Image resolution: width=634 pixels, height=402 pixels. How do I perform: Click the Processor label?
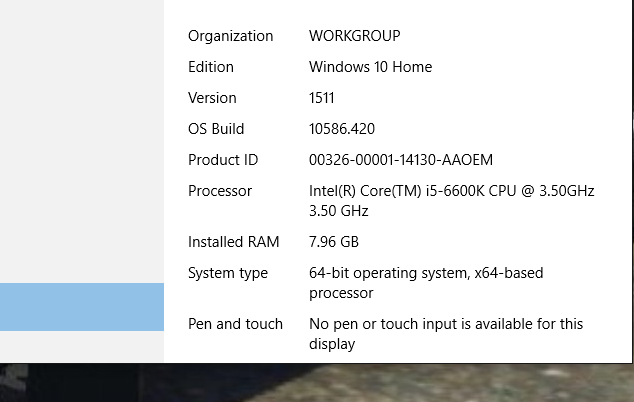[x=220, y=191]
